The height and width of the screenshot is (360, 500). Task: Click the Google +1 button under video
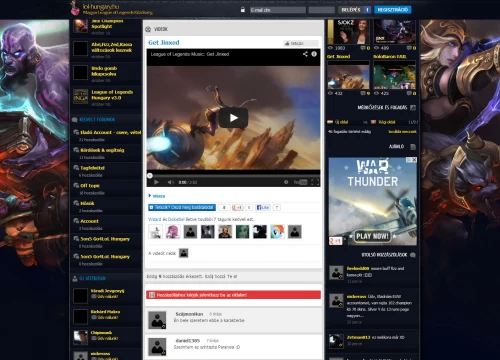point(238,207)
